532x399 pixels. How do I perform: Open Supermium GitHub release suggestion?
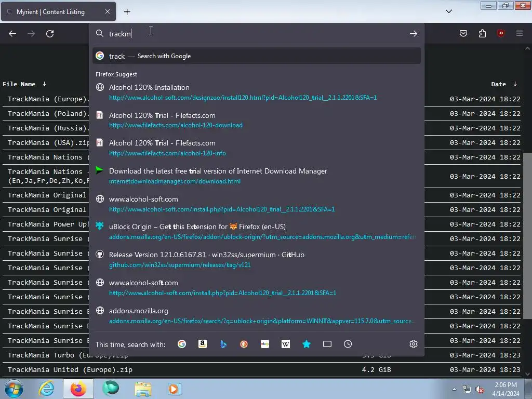[257, 260]
